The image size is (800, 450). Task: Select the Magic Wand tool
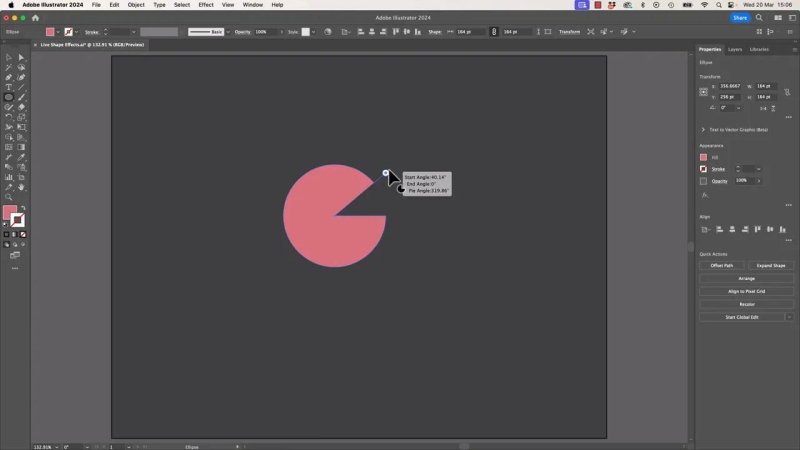pos(9,67)
